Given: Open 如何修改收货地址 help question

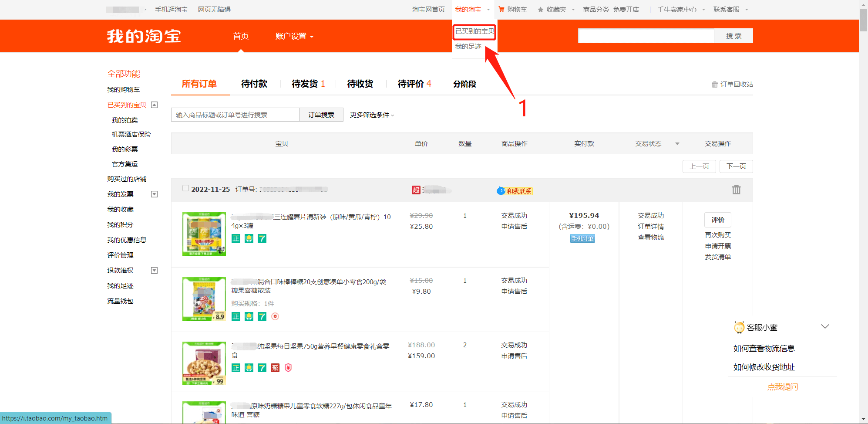Looking at the screenshot, I should tap(764, 367).
